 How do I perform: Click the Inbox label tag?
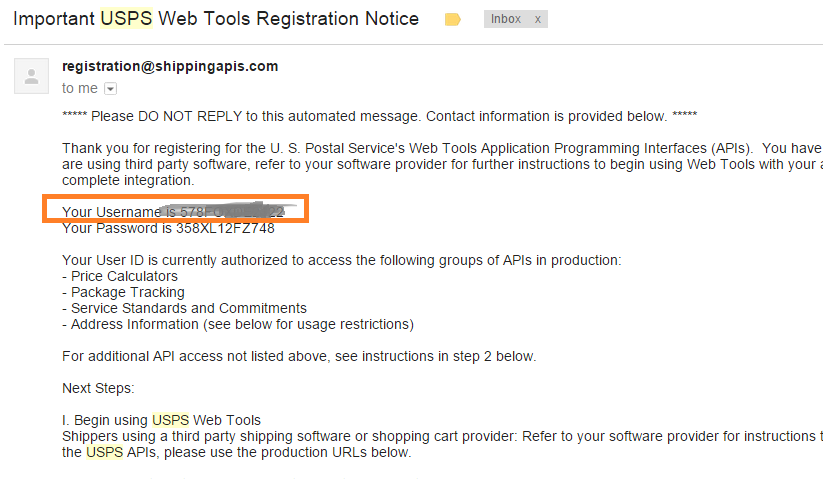506,19
